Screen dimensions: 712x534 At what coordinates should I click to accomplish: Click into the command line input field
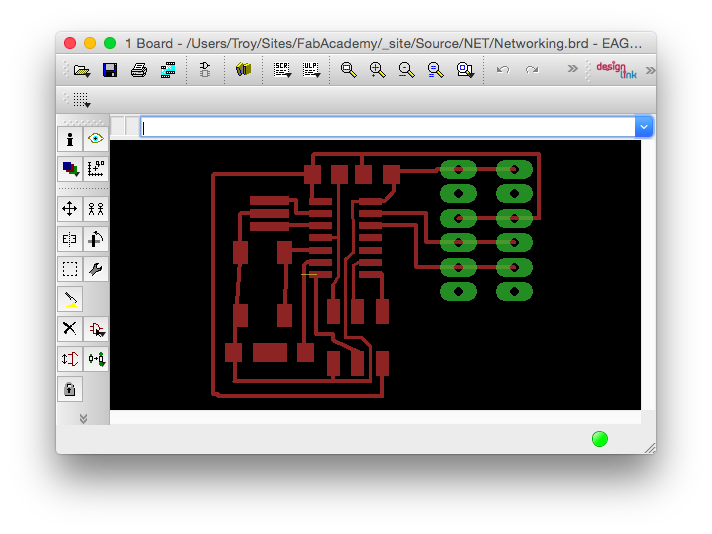387,127
